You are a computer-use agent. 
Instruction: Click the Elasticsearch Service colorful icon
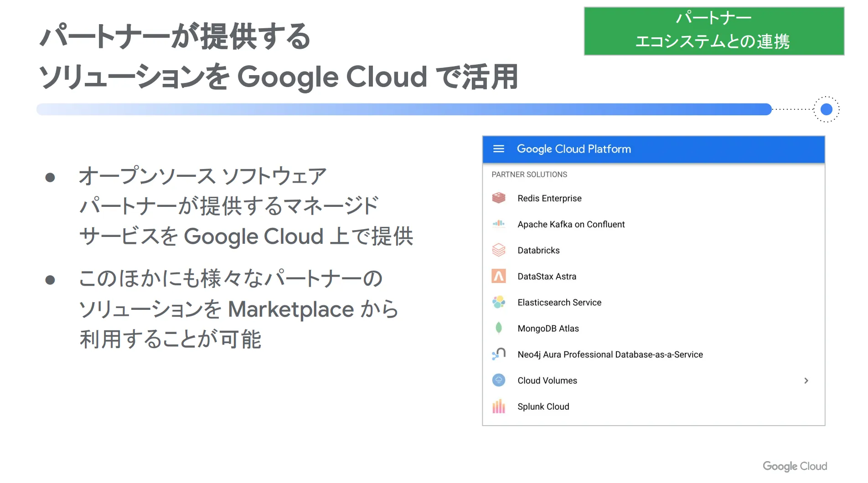pyautogui.click(x=499, y=302)
